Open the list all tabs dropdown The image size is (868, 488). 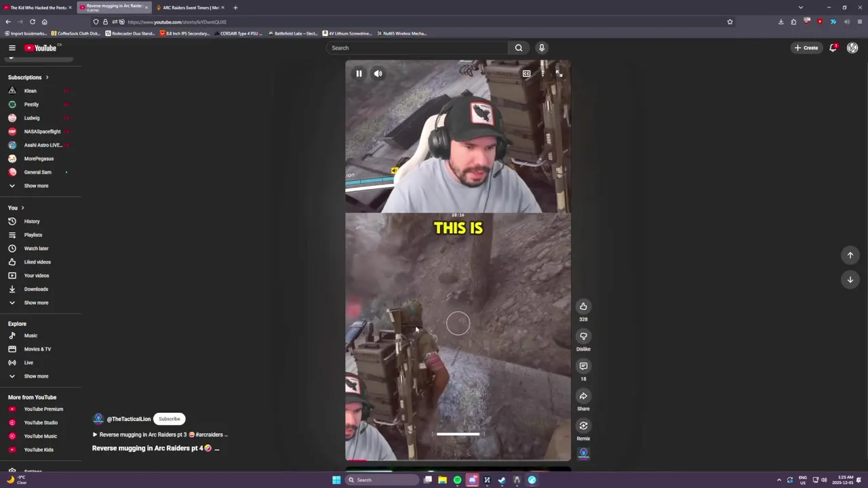(801, 7)
